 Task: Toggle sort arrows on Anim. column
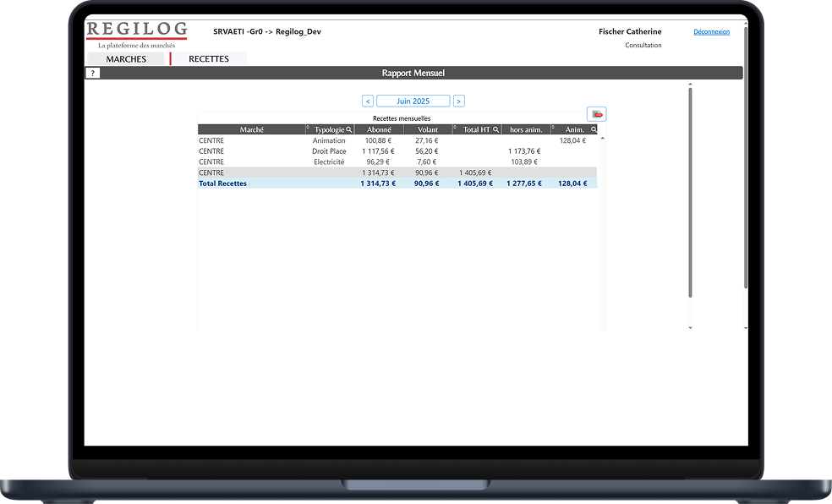[x=553, y=129]
